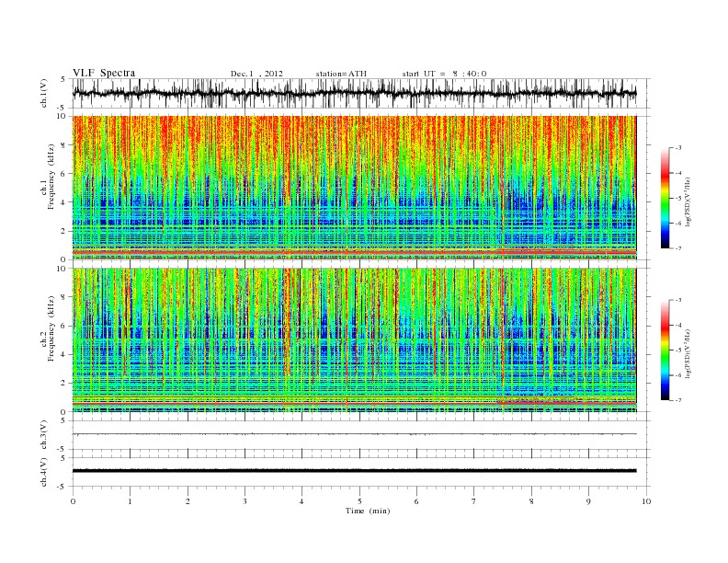Click the "start UT = 8 :40: 0" text
Viewport: 728px width, 563px height.
click(444, 74)
